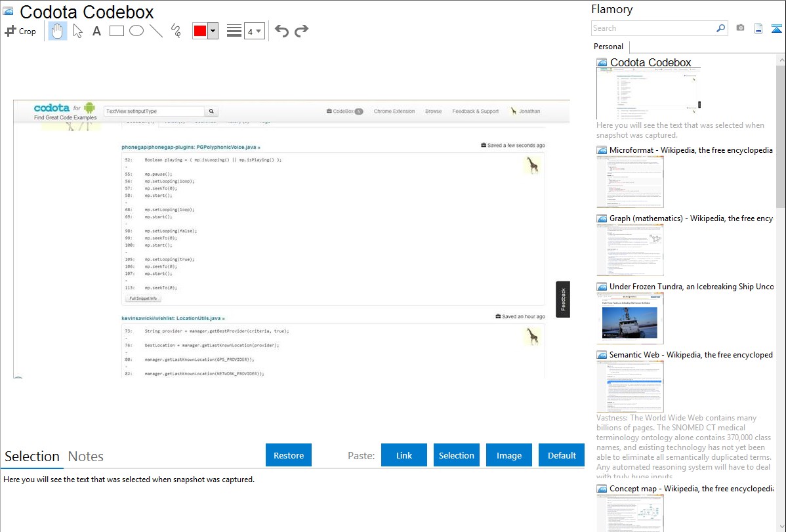Open the Notes tab

pyautogui.click(x=86, y=457)
